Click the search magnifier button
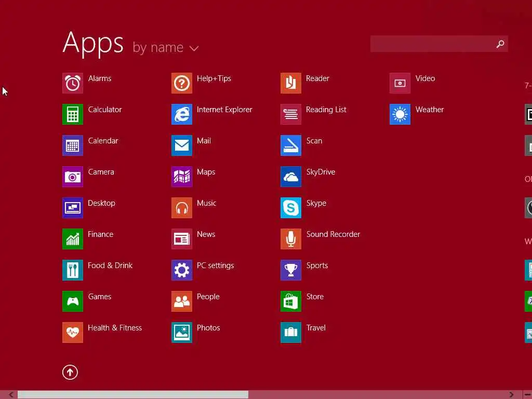The image size is (532, 399). (x=500, y=44)
